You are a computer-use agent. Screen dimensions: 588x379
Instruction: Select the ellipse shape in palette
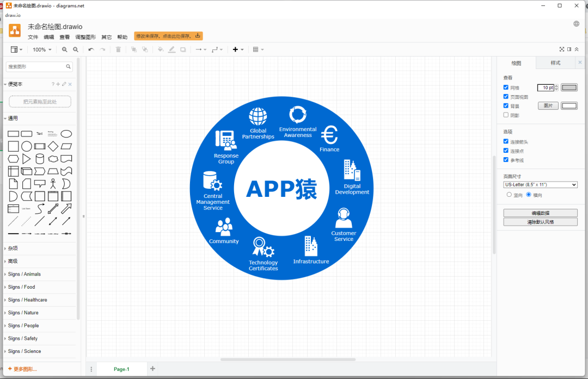[x=66, y=134]
